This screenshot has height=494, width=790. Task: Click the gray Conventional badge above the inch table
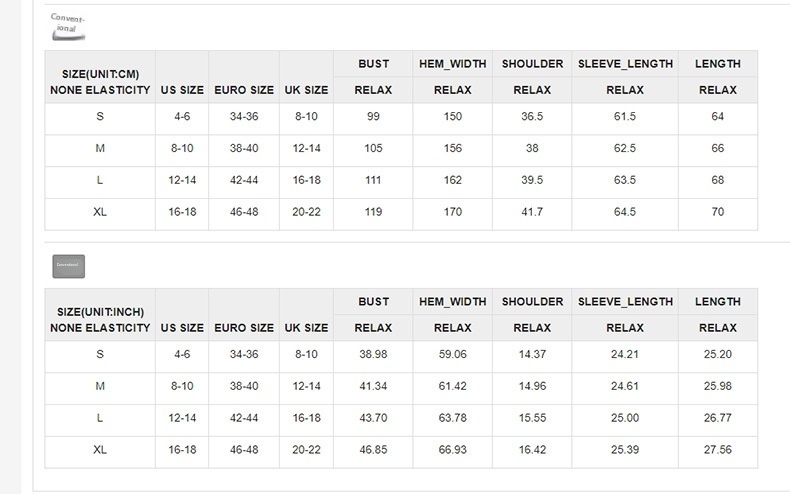click(68, 266)
